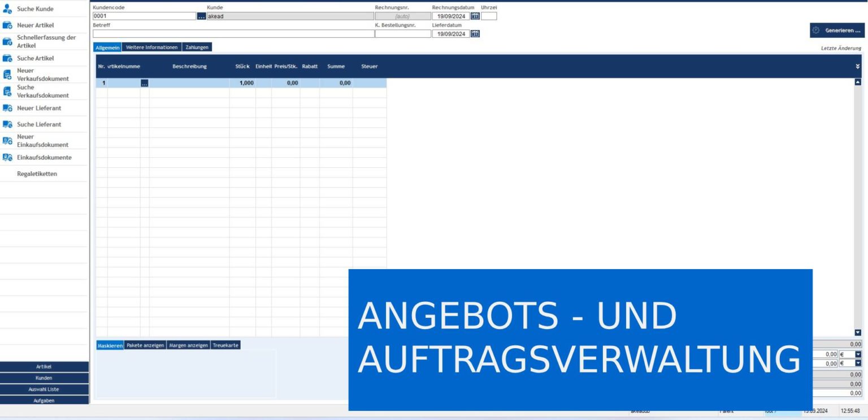868x420 pixels.
Task: Click the Uhrzeit input field
Action: pos(489,16)
